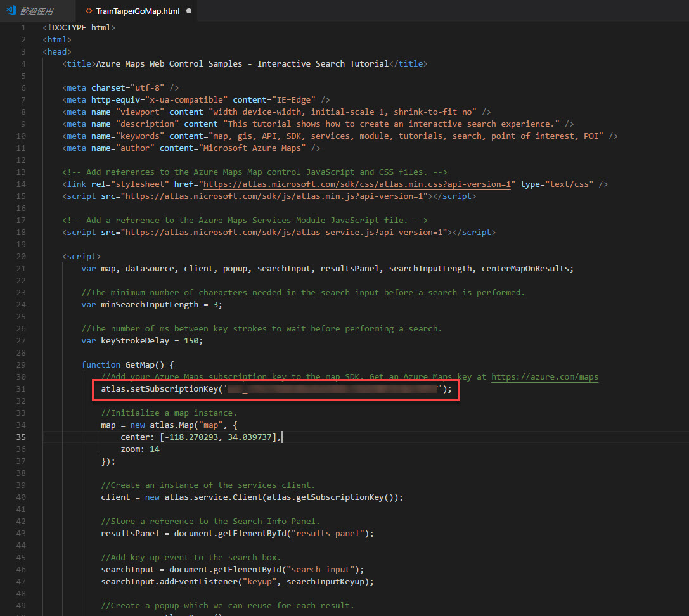Click the resultsPanel getElementById line
The height and width of the screenshot is (616, 689).
237,534
